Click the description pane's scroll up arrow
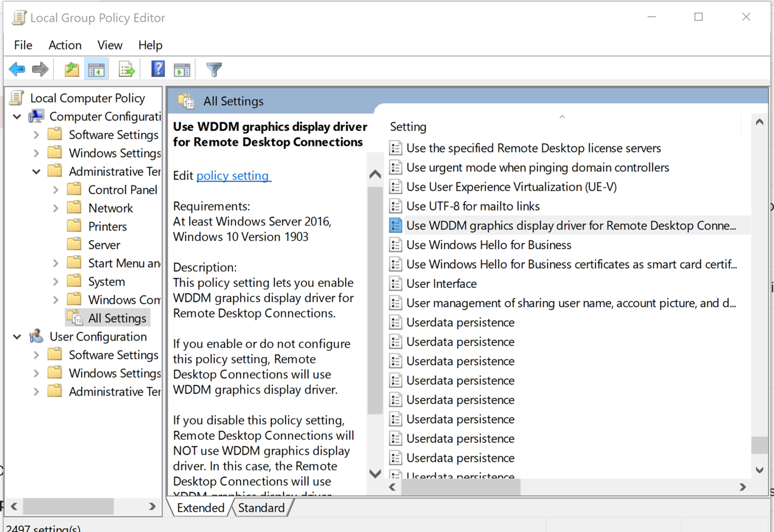This screenshot has height=532, width=774. point(375,174)
